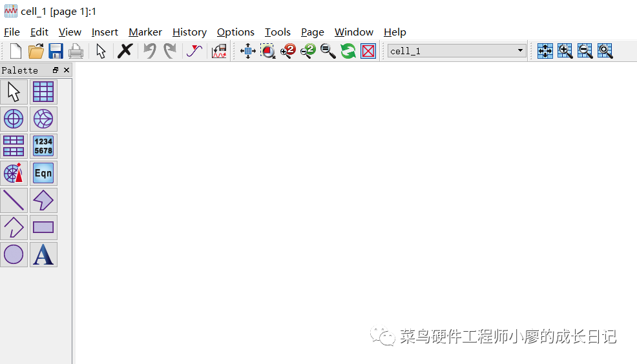
Task: Open the cell_1 dataset dropdown
Action: point(457,51)
